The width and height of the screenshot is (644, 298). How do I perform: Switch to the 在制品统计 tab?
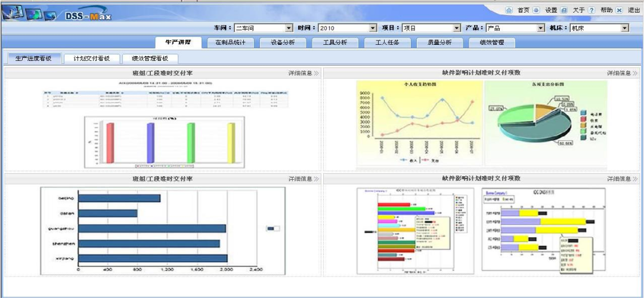[231, 43]
